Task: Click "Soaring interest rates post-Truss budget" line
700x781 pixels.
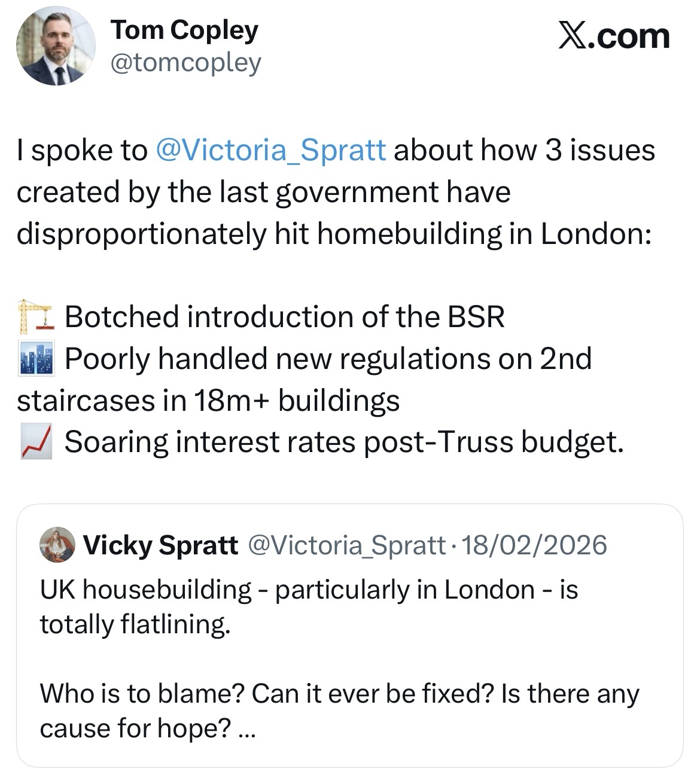Action: [x=344, y=443]
